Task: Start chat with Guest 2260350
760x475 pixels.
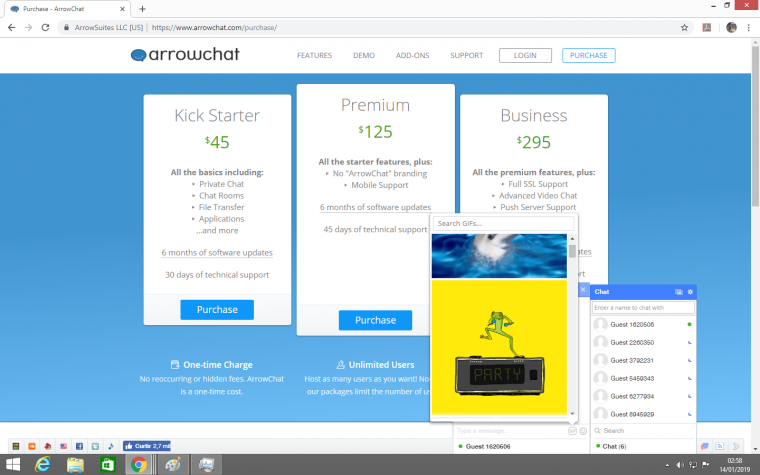Action: click(643, 342)
